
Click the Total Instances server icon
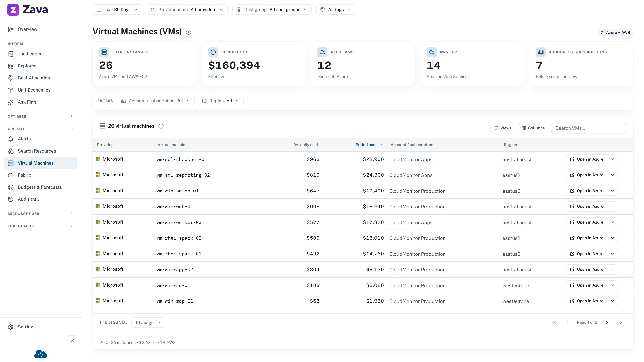point(104,52)
